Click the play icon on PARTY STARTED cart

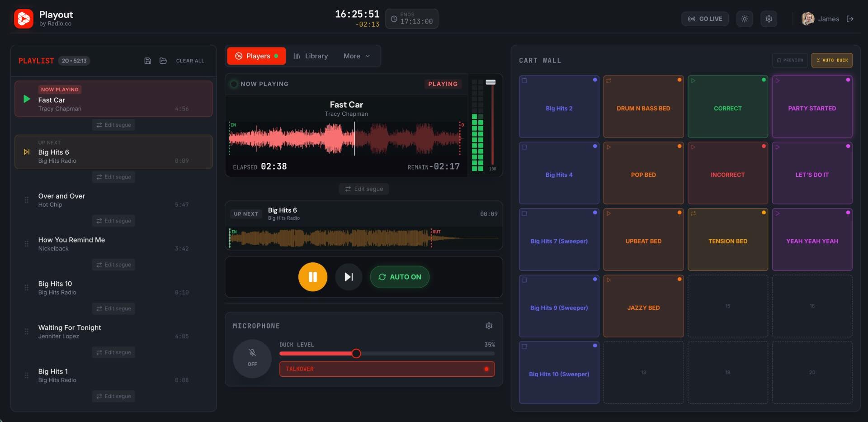(778, 81)
